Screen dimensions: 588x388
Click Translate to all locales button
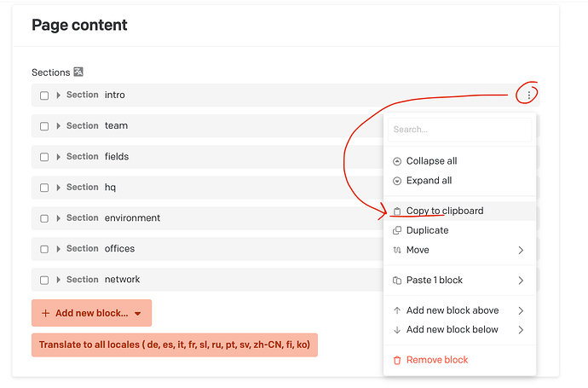click(x=174, y=345)
